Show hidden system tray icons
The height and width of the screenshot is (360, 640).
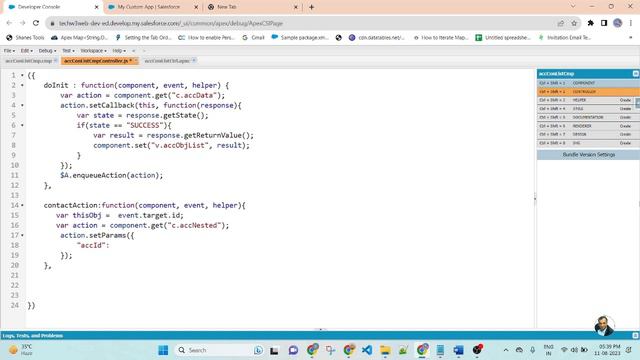[x=506, y=350]
